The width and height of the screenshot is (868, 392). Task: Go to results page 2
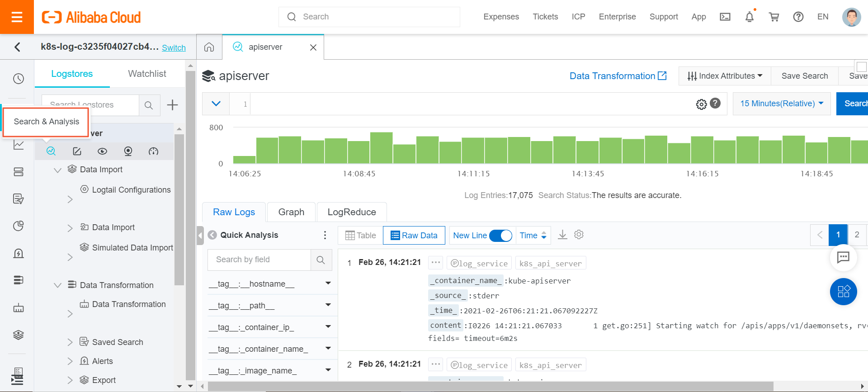click(857, 235)
